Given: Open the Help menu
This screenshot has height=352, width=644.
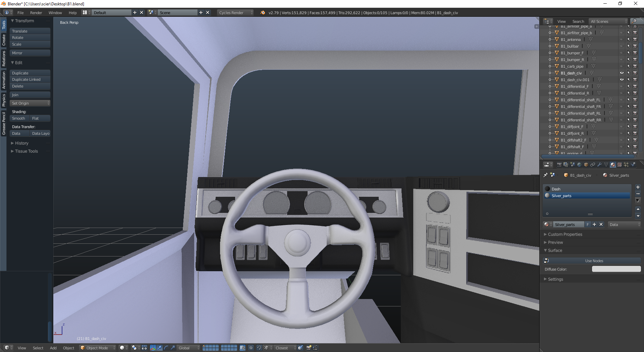Looking at the screenshot, I should point(72,12).
